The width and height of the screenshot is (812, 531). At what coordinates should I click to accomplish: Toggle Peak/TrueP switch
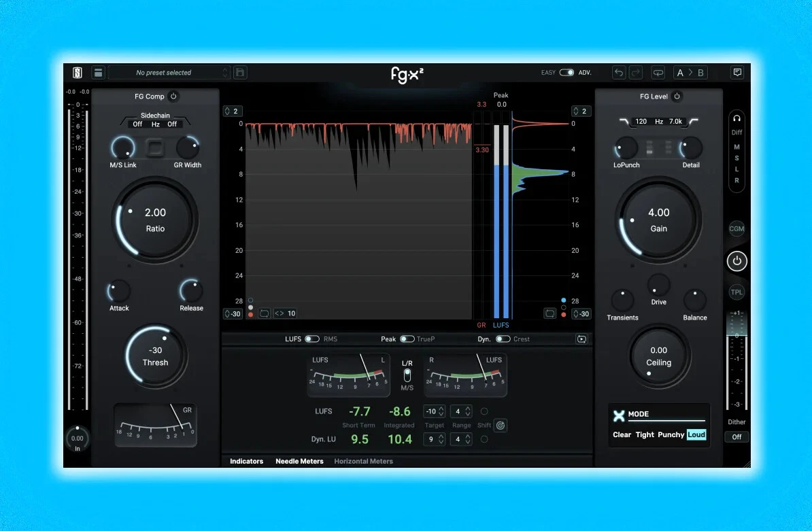tap(407, 339)
